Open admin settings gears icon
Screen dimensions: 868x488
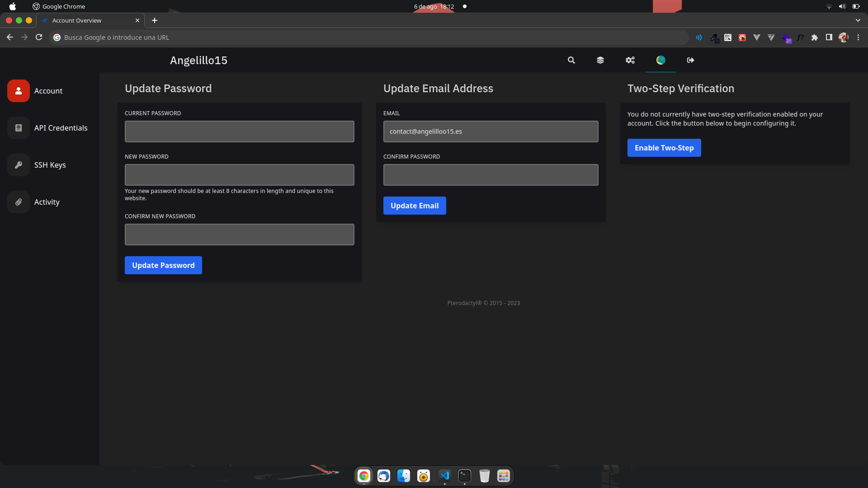[630, 60]
